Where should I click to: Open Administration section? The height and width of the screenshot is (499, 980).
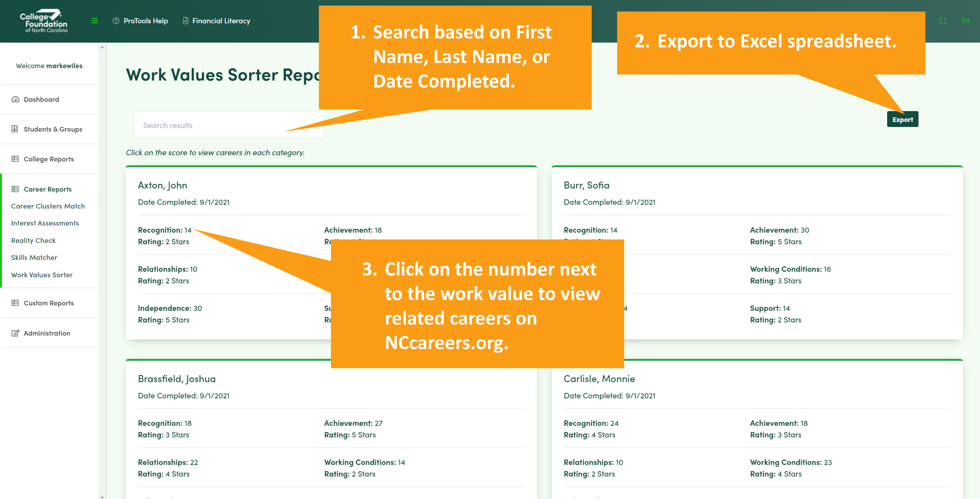[47, 333]
